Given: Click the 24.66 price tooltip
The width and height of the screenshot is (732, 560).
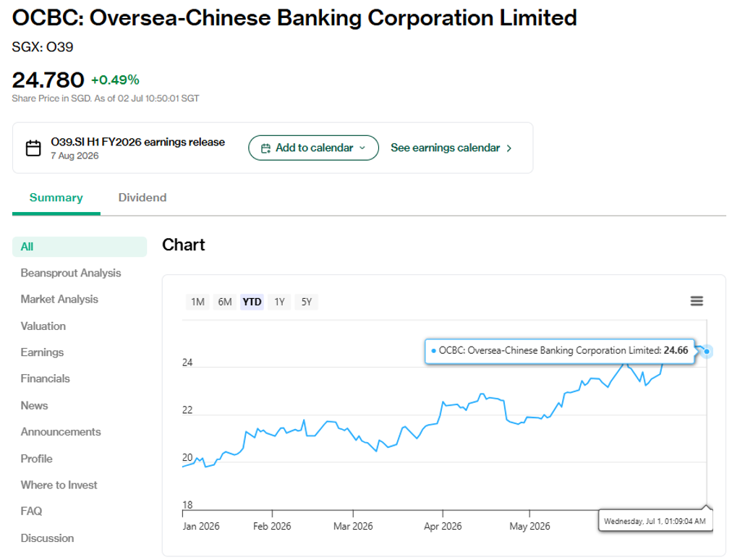Looking at the screenshot, I should pos(560,351).
